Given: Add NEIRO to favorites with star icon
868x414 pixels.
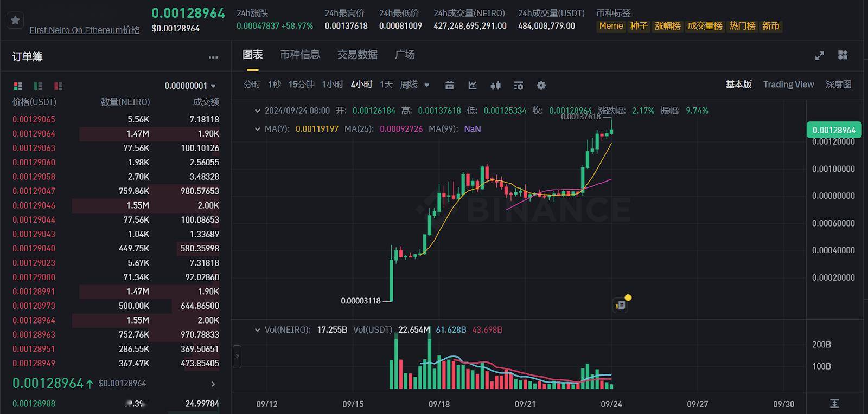Looking at the screenshot, I should (15, 20).
